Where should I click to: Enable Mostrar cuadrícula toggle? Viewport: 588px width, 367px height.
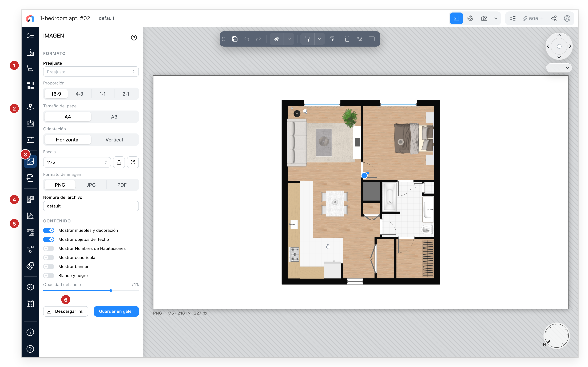(49, 258)
